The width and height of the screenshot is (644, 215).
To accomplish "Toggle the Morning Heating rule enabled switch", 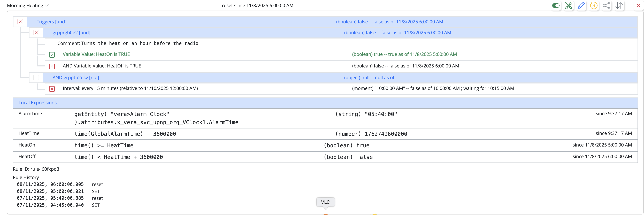I will (x=556, y=5).
